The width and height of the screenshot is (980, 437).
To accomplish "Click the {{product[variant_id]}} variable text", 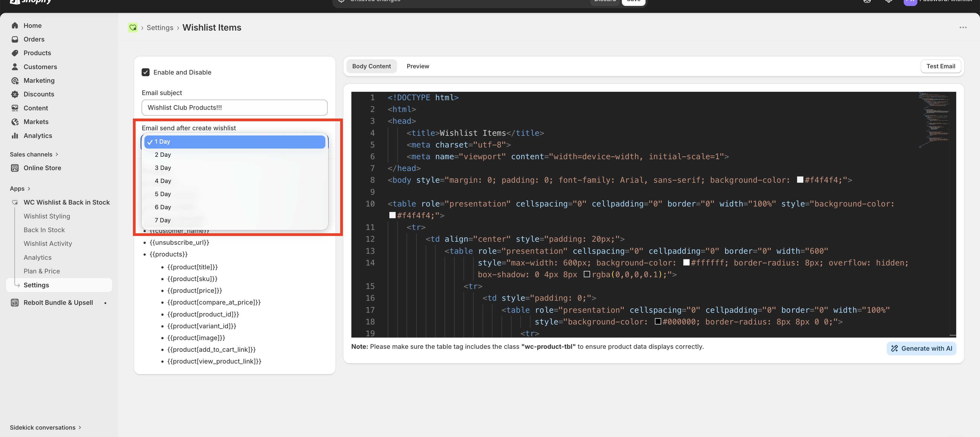I will point(202,326).
